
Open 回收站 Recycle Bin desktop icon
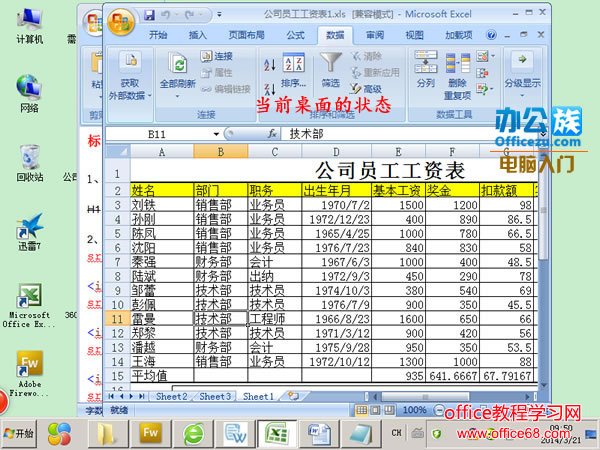click(x=29, y=163)
